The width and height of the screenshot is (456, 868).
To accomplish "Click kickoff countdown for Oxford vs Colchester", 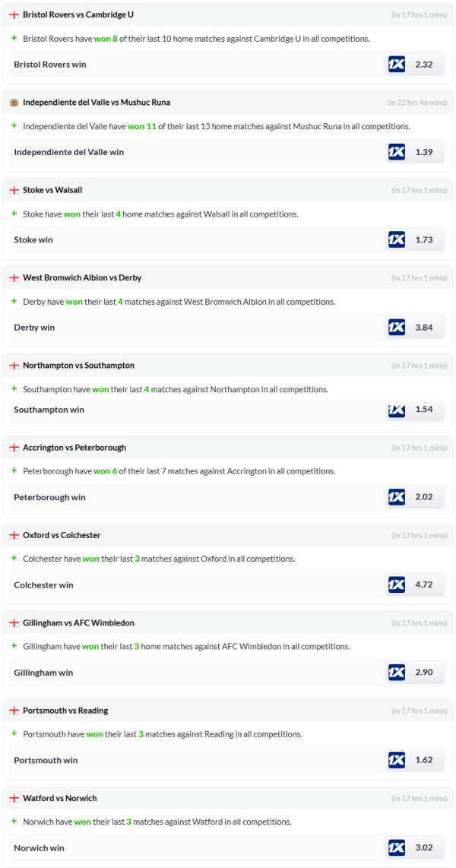I will [417, 535].
